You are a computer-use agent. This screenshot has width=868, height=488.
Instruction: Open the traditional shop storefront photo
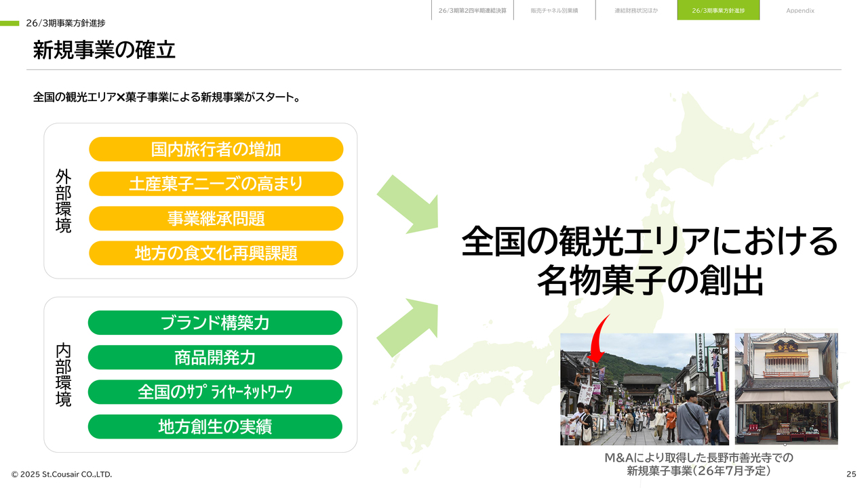click(786, 389)
